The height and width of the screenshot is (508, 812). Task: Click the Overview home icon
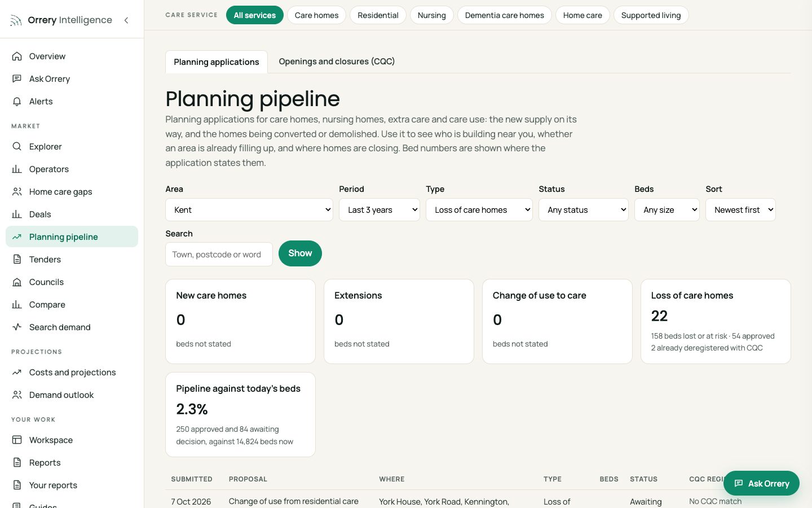[x=17, y=56]
